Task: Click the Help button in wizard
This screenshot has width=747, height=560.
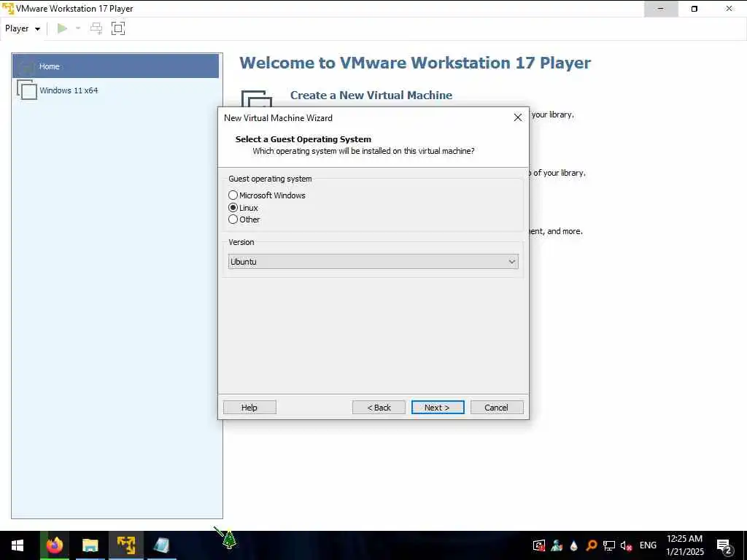Action: tap(249, 408)
